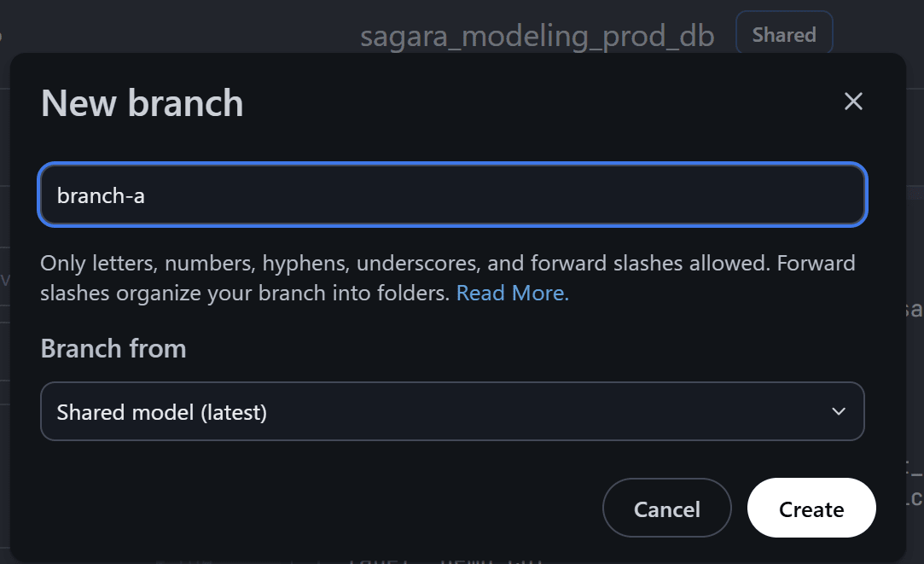Dismiss the dialog using the X icon
This screenshot has width=924, height=564.
[x=853, y=102]
